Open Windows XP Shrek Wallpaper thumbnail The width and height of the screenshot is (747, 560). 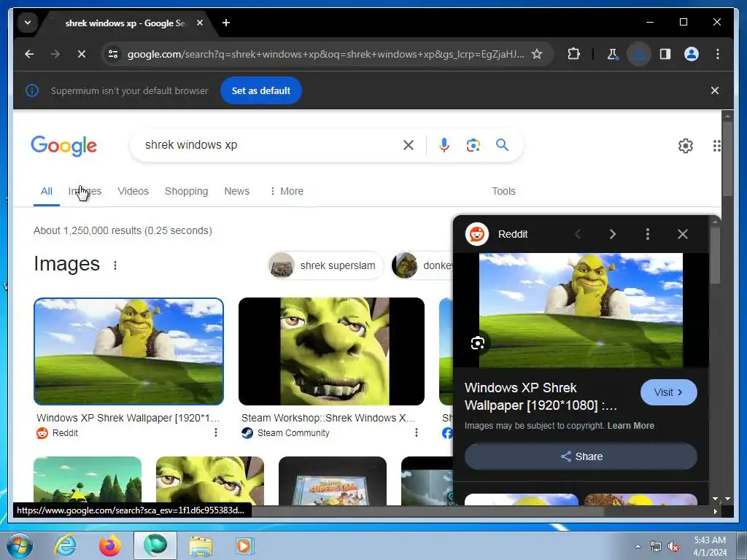tap(128, 351)
